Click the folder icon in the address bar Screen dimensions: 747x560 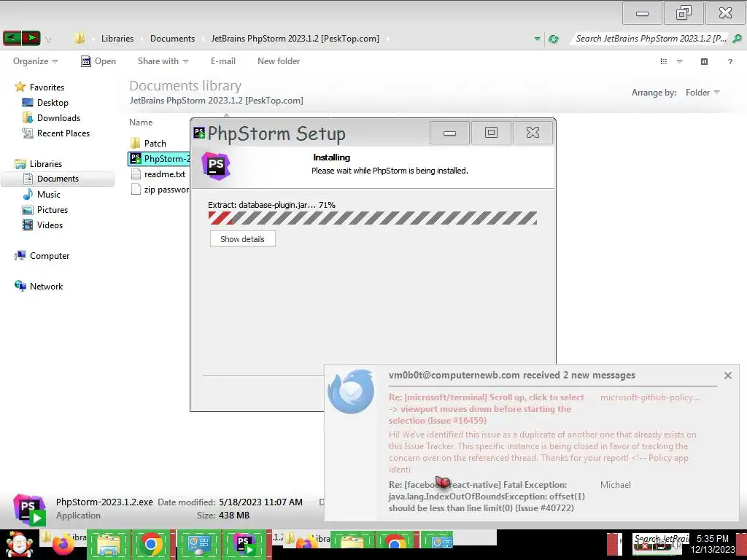[x=80, y=38]
